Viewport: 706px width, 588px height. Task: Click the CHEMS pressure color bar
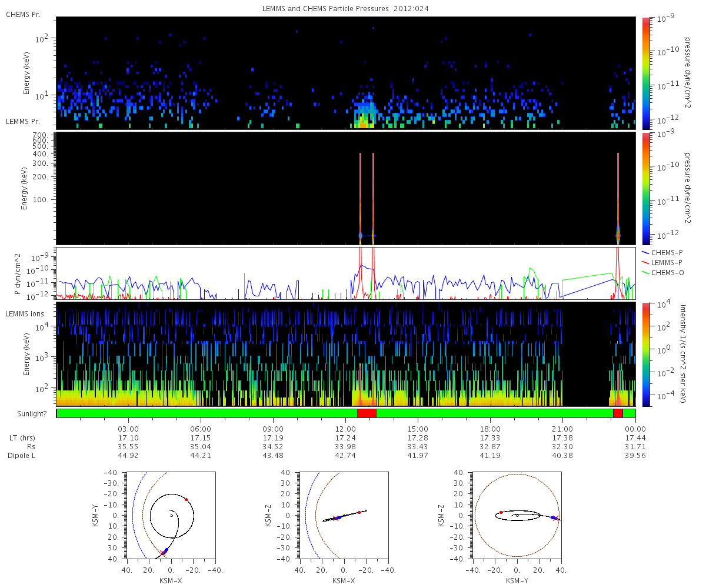pos(646,73)
